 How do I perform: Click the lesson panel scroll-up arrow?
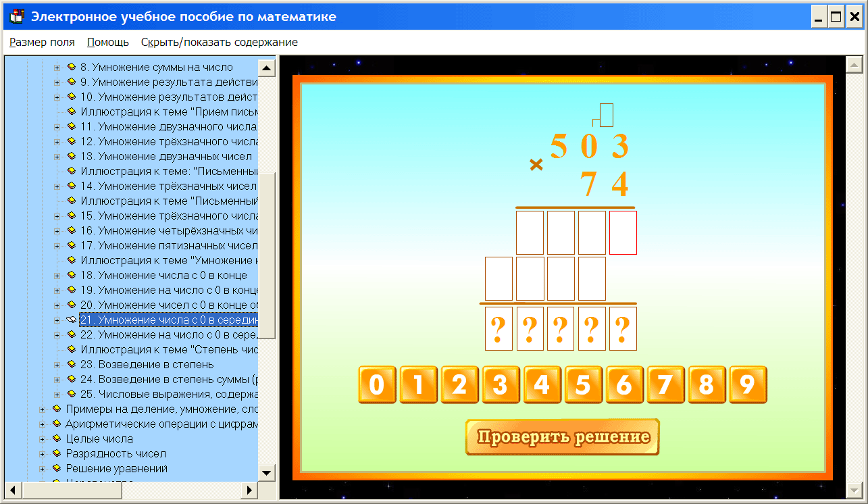tap(853, 65)
